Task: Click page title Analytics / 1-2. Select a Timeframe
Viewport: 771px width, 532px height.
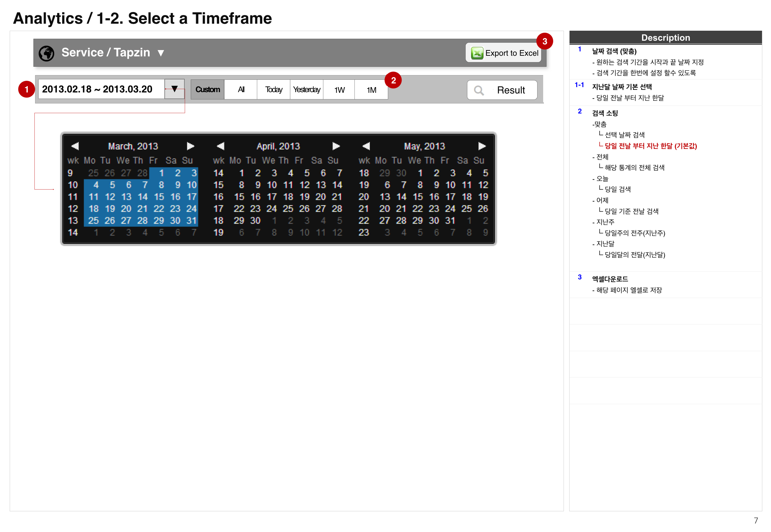Action: [x=142, y=18]
